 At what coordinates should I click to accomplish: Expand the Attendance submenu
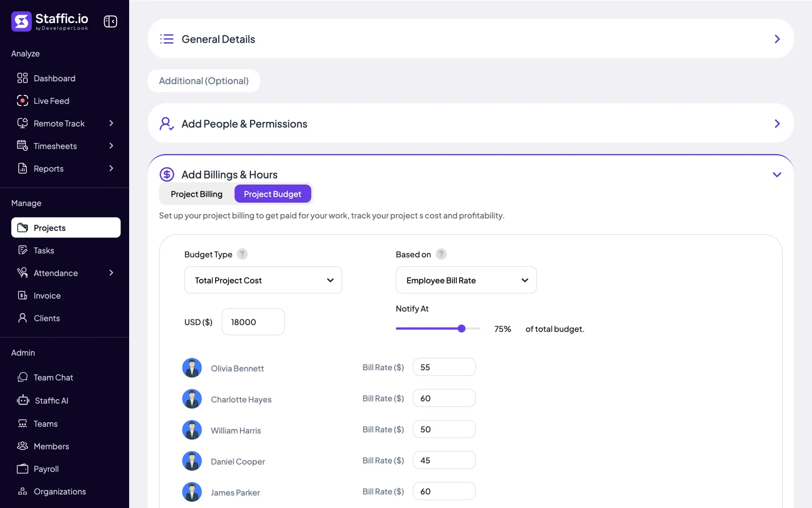pyautogui.click(x=111, y=273)
